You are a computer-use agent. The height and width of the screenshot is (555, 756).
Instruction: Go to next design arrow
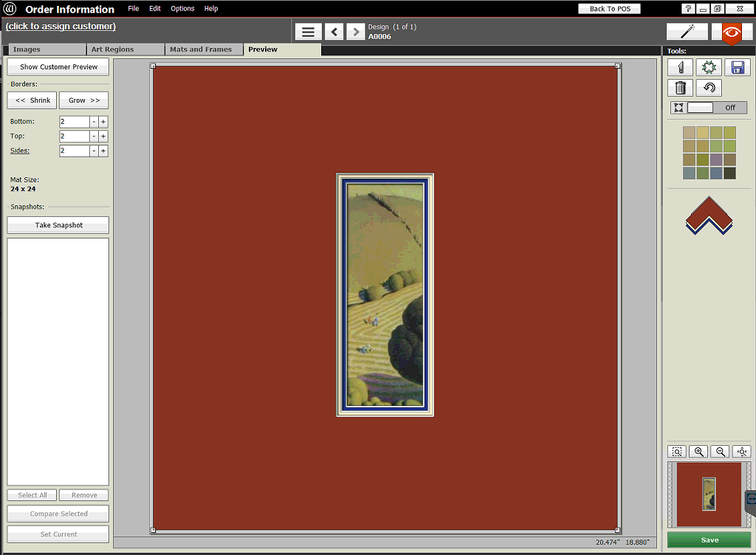point(355,32)
